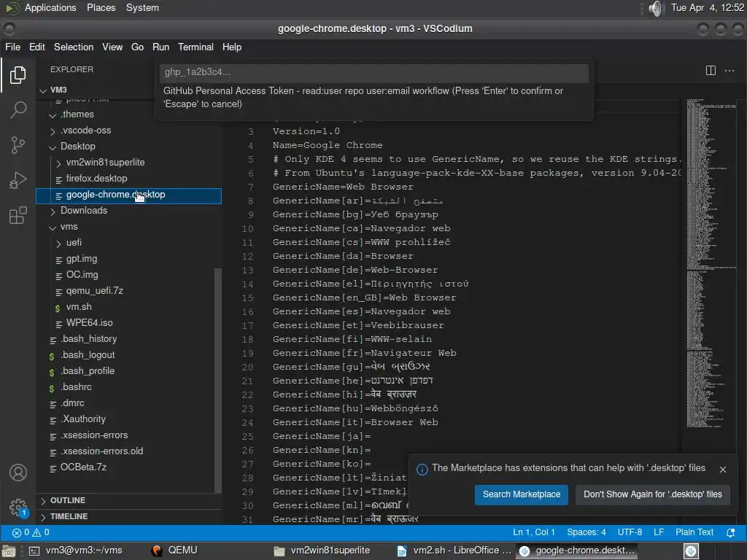
Task: Open the Explorer view in activity bar
Action: (18, 75)
